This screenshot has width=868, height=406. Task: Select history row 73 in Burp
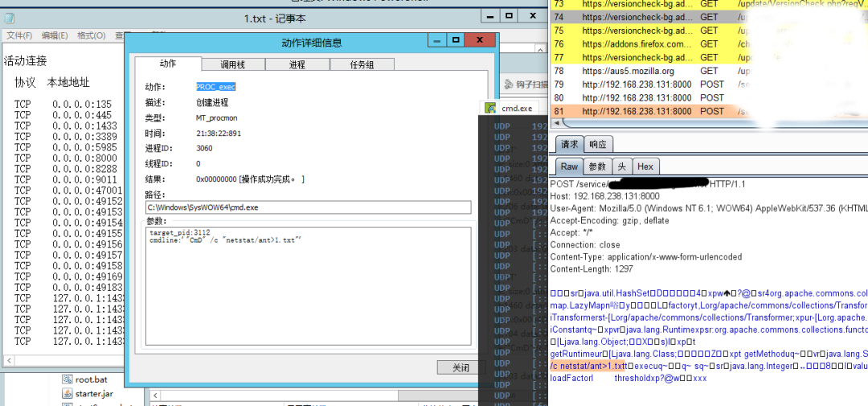(709, 4)
